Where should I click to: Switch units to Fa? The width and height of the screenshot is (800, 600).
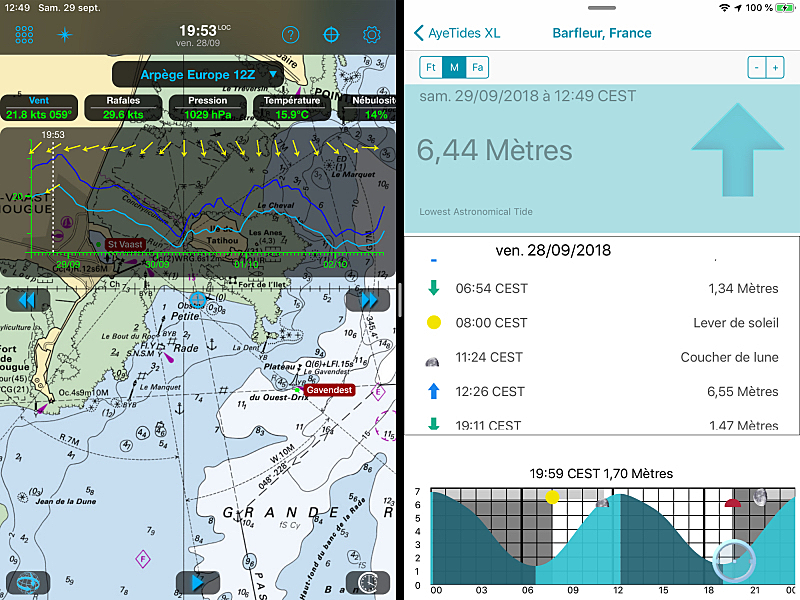477,67
